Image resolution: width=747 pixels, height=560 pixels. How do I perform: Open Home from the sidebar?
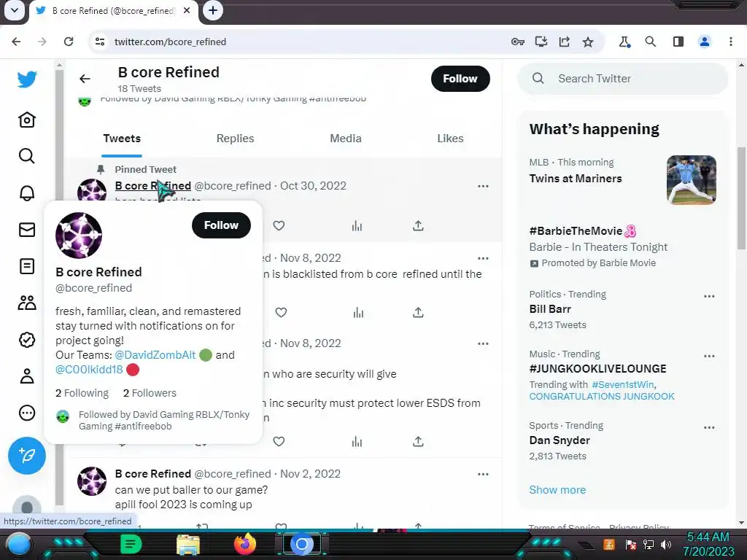27,120
